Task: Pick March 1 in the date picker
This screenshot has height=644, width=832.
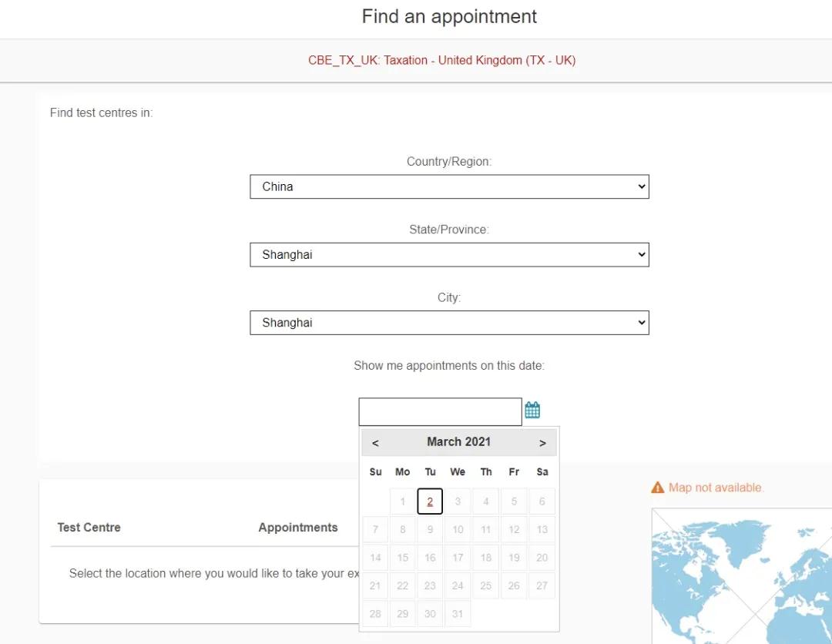Action: click(402, 501)
